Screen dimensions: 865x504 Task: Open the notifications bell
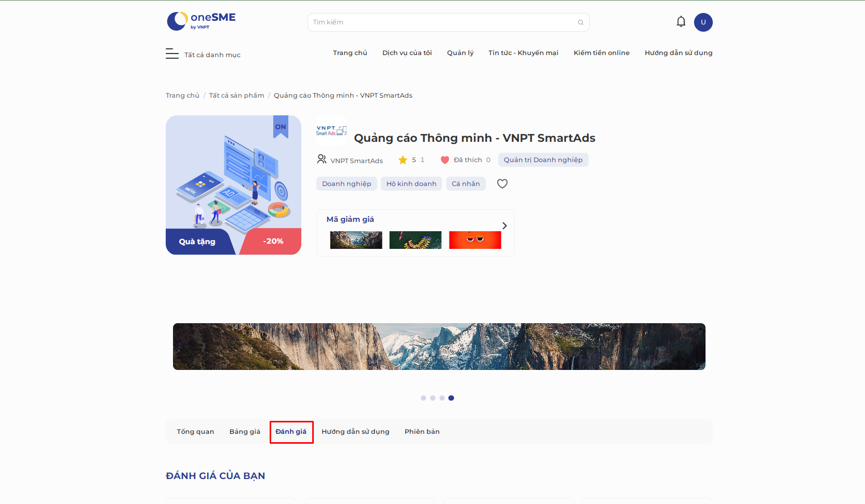point(681,22)
